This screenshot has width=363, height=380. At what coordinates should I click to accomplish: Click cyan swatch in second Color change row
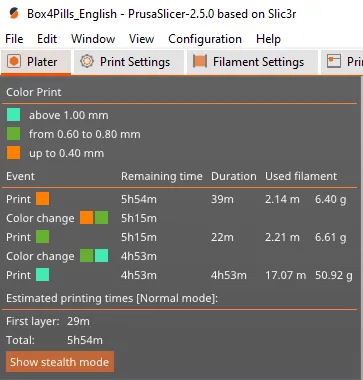point(101,256)
